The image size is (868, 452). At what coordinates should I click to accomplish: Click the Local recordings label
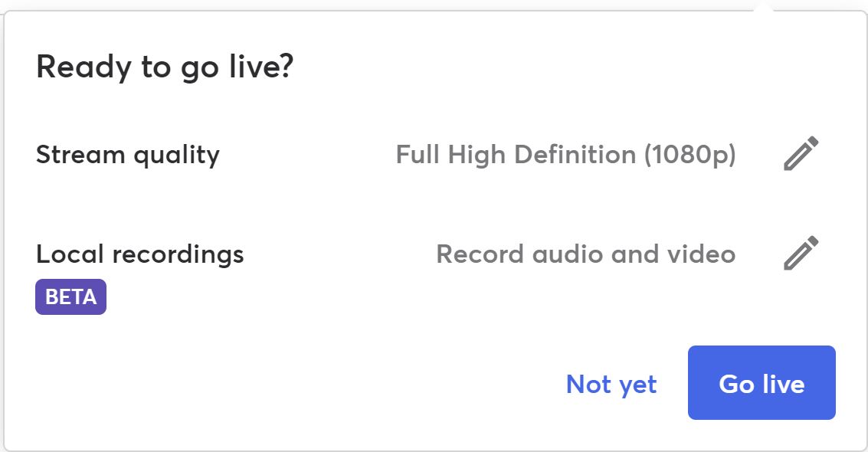[x=140, y=254]
